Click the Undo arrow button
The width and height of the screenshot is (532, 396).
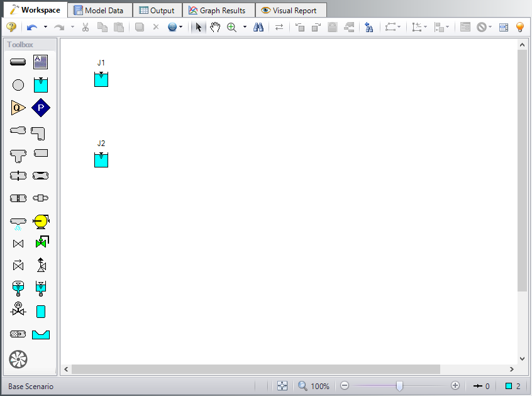coord(32,27)
